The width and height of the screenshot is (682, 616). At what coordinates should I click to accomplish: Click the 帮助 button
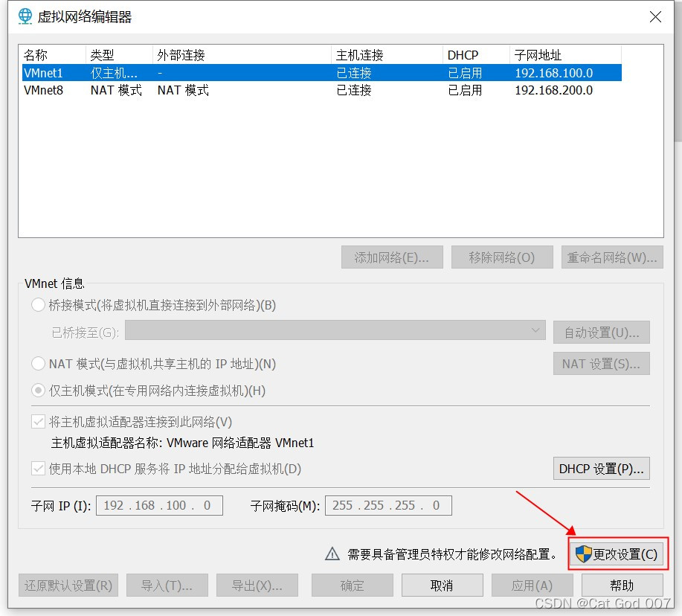(x=623, y=585)
